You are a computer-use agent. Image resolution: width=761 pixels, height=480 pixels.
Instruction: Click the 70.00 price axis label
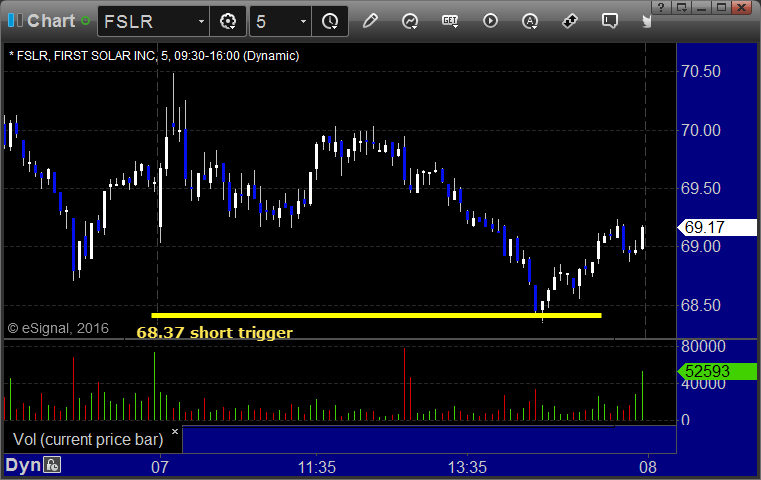[x=701, y=130]
